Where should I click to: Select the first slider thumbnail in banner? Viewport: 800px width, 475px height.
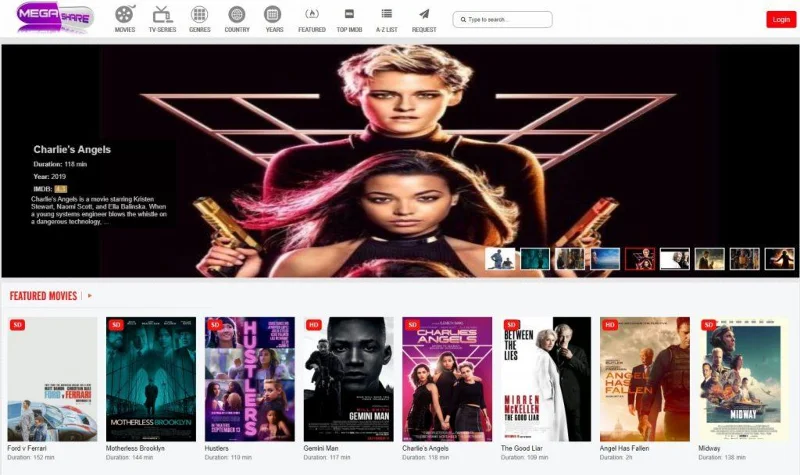point(500,259)
